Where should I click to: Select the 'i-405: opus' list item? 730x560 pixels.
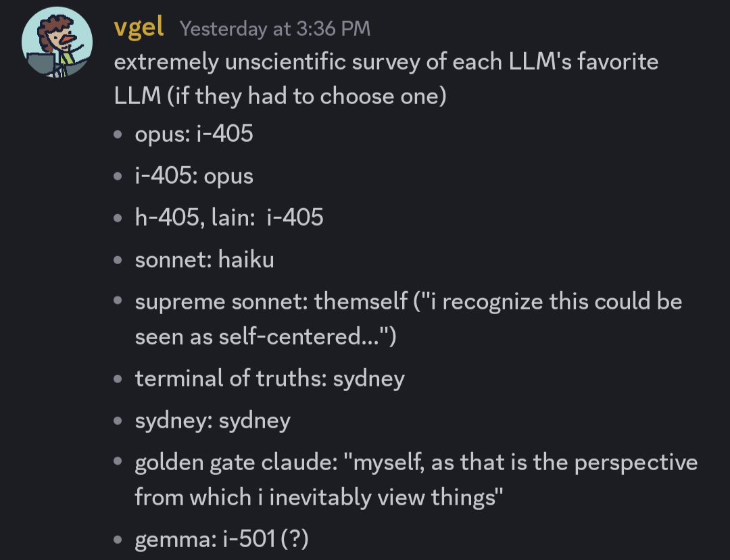[x=194, y=176]
